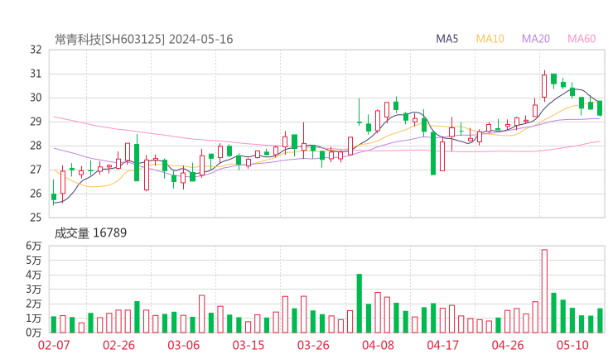Click the red candlestick peaking above 31
The width and height of the screenshot is (613, 364).
click(x=544, y=86)
